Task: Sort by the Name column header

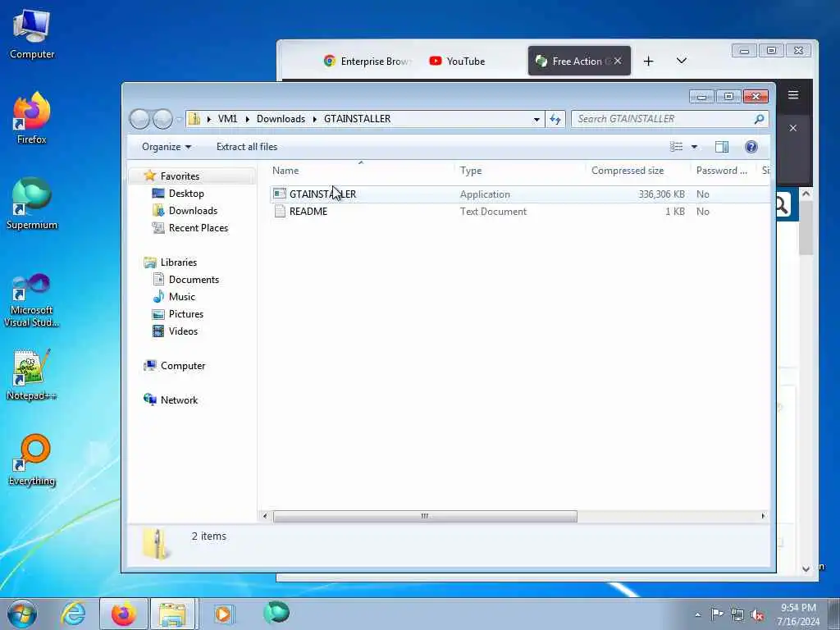Action: point(361,171)
